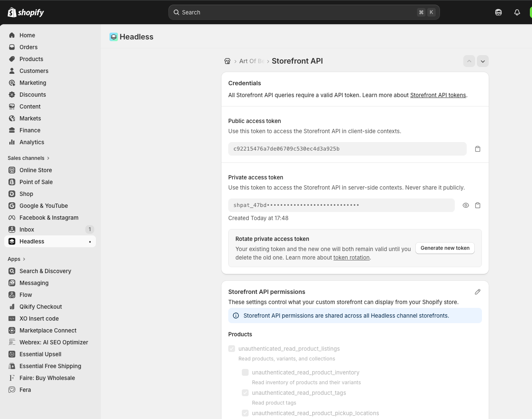Viewport: 532px width, 419px height.
Task: Click the store home breadcrumb icon
Action: (227, 61)
